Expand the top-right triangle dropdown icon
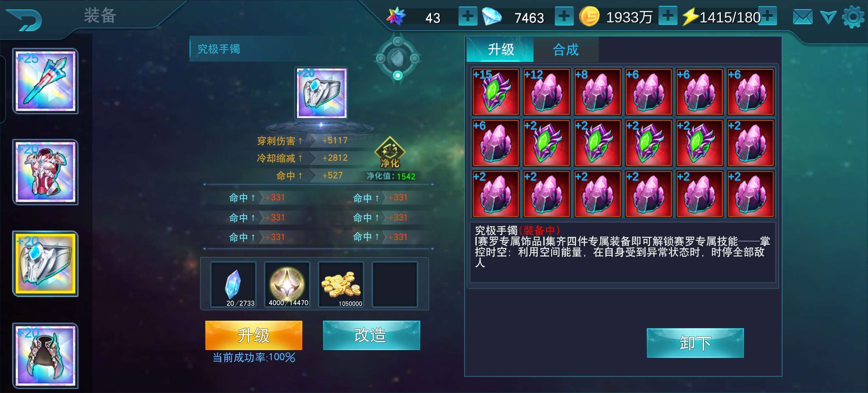Image resolution: width=868 pixels, height=393 pixels. [828, 17]
